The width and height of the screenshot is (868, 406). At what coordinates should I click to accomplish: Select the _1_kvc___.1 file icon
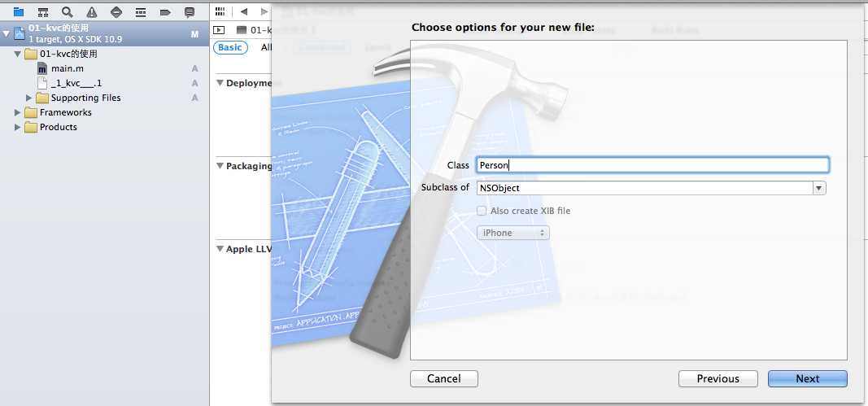click(x=42, y=83)
